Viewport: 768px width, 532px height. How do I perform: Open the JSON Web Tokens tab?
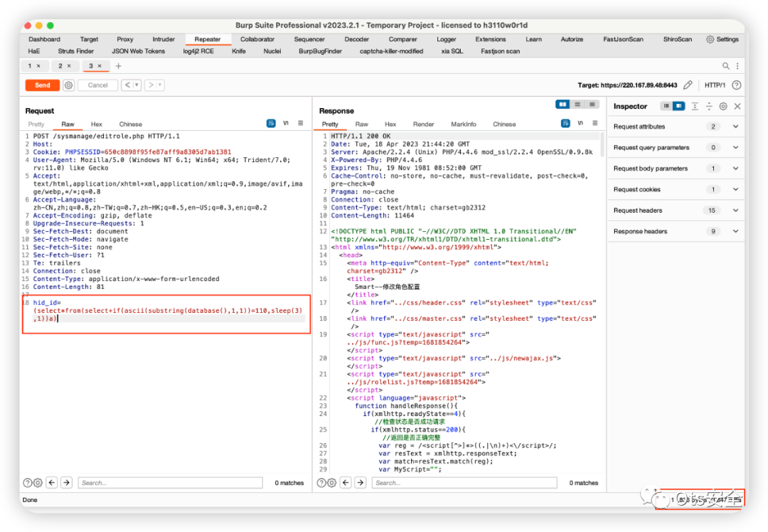click(x=138, y=51)
